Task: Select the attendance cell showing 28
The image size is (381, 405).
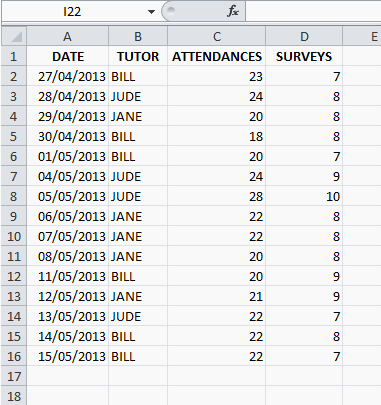Action: click(217, 196)
